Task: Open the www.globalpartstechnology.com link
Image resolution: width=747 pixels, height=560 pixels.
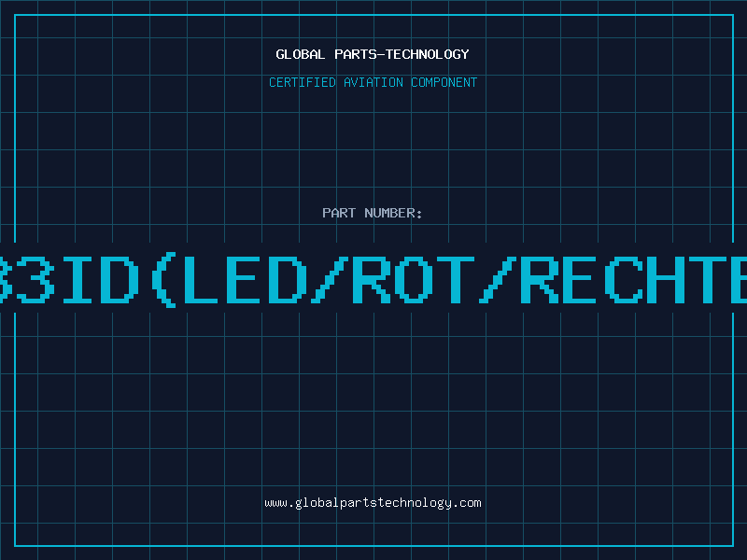Action: pyautogui.click(x=373, y=503)
